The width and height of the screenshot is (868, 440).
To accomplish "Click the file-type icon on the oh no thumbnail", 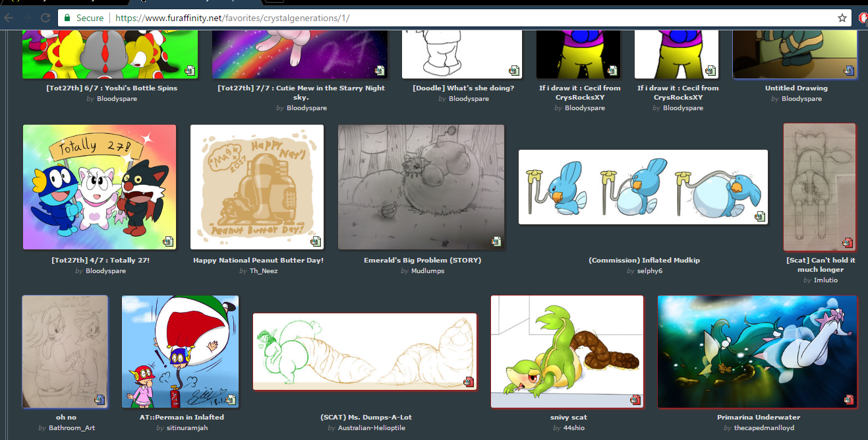I will click(x=100, y=399).
